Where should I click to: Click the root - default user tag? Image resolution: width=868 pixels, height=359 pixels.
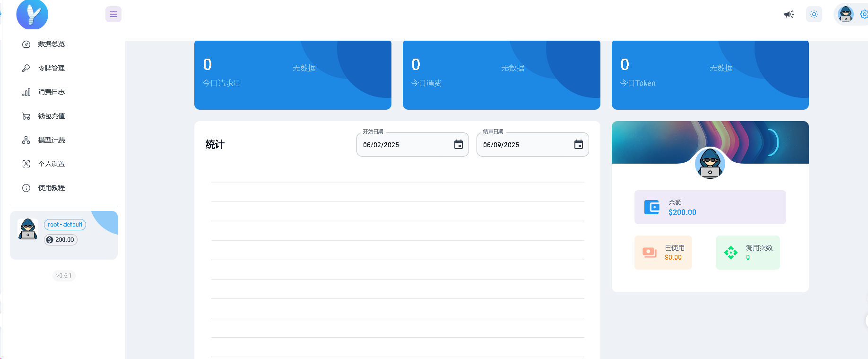pos(65,225)
